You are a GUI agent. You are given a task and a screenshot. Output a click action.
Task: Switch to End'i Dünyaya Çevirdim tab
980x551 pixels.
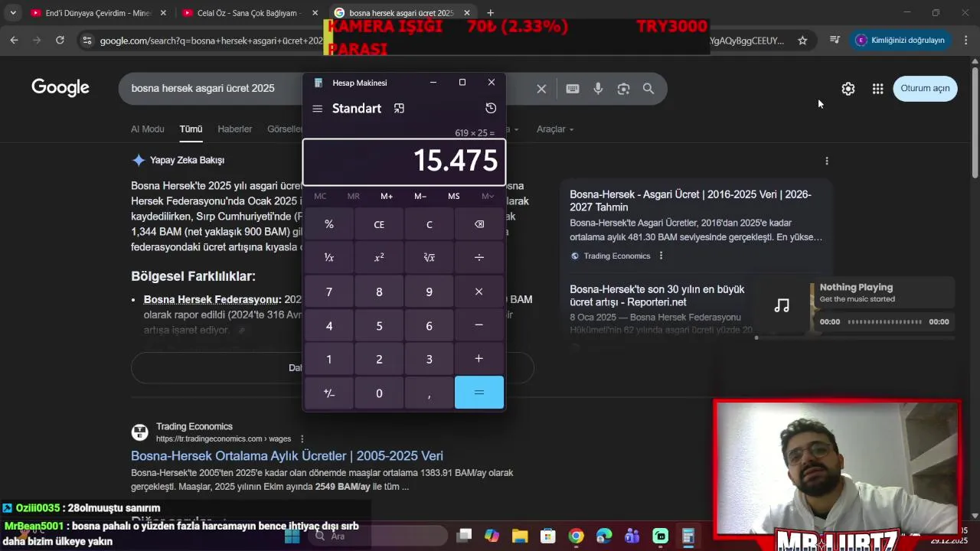click(97, 13)
